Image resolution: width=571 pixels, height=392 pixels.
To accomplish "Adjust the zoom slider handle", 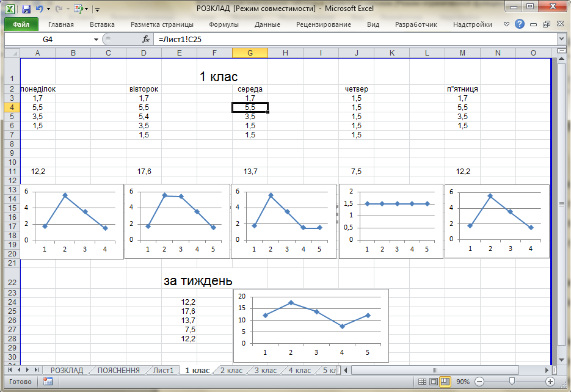I will (512, 381).
